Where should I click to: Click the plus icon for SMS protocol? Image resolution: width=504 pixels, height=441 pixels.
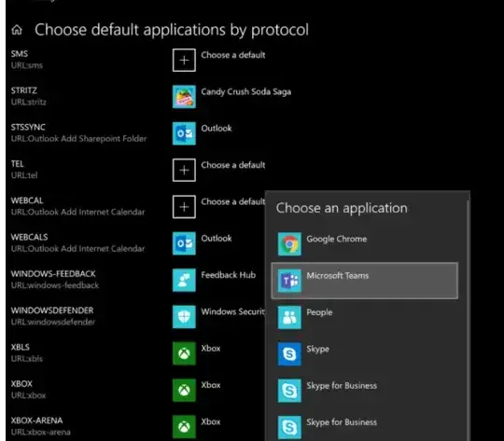(184, 60)
